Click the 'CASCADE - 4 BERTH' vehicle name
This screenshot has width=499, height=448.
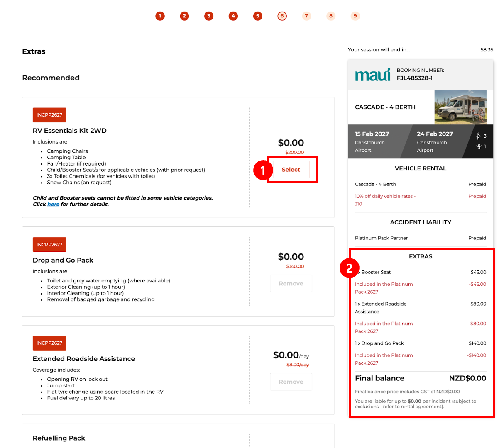coord(385,107)
